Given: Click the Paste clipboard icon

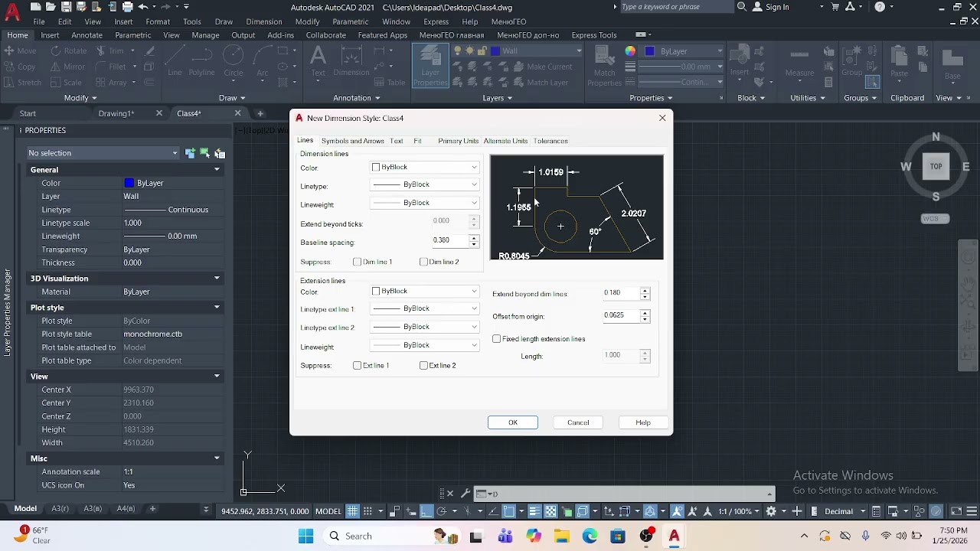Looking at the screenshot, I should [x=900, y=61].
